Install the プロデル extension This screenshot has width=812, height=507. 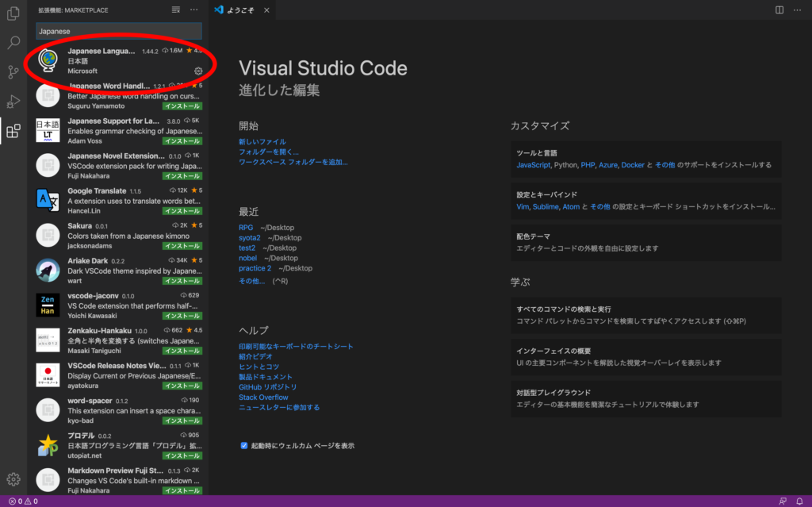pyautogui.click(x=182, y=455)
